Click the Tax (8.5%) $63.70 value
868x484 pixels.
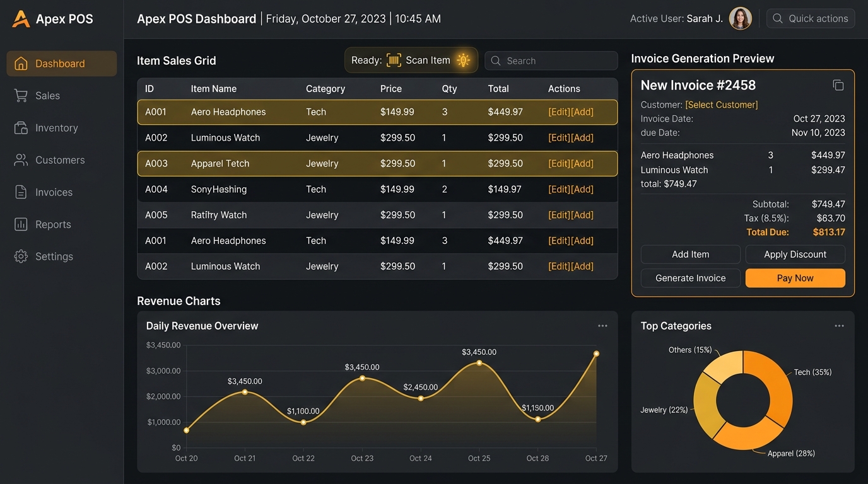[831, 218]
